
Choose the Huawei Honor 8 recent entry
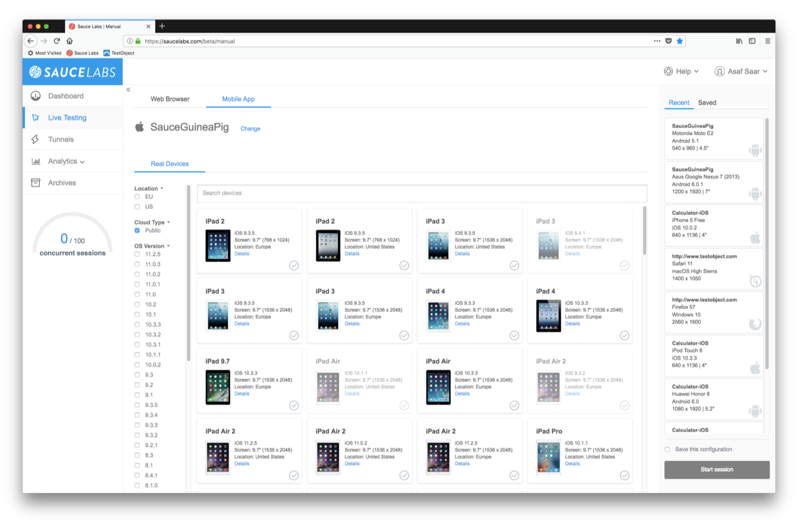click(714, 399)
